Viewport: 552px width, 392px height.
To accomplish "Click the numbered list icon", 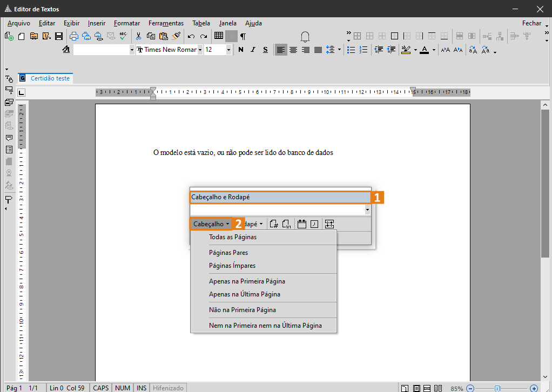I will pos(363,50).
